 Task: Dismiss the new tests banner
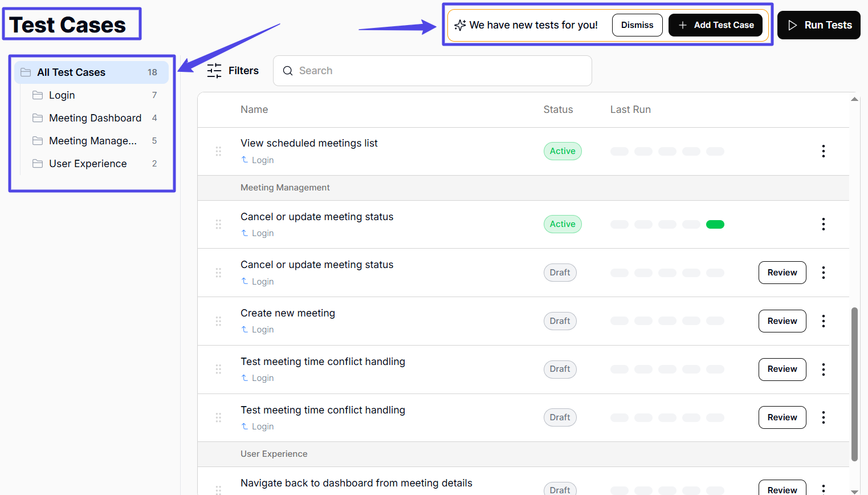(x=637, y=25)
